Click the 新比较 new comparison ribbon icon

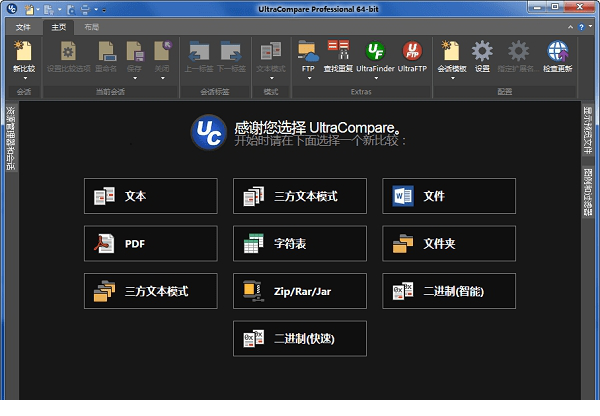(x=24, y=51)
